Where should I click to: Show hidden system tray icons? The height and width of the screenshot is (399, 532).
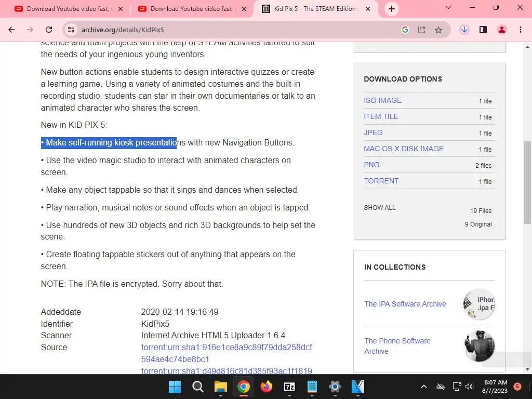click(x=424, y=387)
